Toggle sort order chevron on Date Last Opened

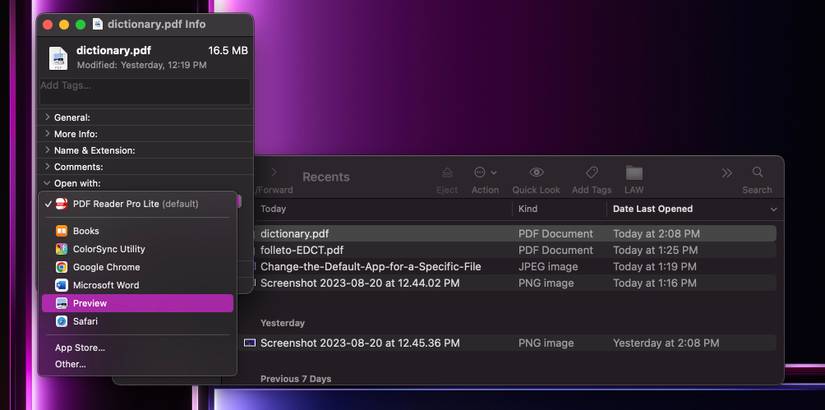773,209
